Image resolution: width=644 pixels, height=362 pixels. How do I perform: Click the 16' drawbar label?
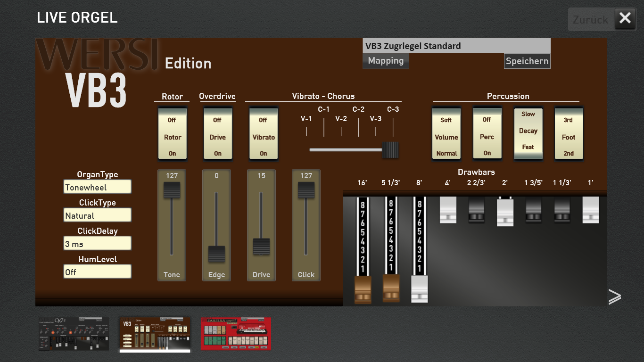(x=362, y=183)
